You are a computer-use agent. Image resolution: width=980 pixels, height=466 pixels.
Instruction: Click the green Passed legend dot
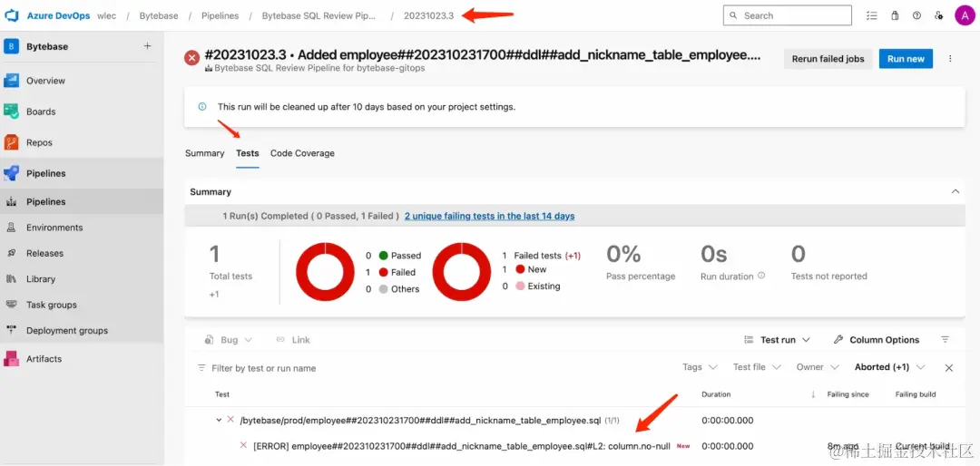pos(383,256)
